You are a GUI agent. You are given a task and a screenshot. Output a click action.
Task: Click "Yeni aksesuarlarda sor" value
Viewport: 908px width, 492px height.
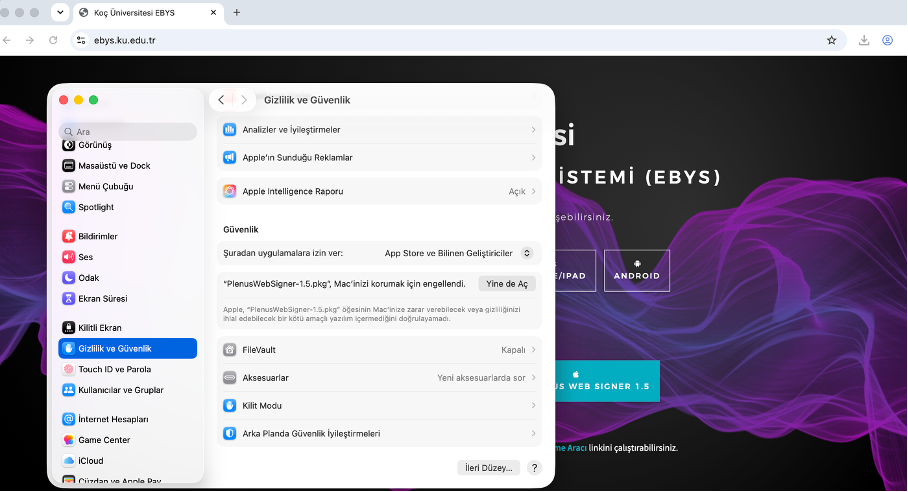pos(481,378)
